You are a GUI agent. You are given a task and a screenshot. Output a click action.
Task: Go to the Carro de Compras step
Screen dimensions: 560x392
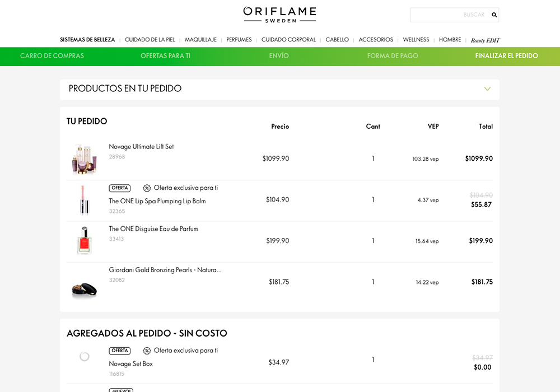click(52, 56)
